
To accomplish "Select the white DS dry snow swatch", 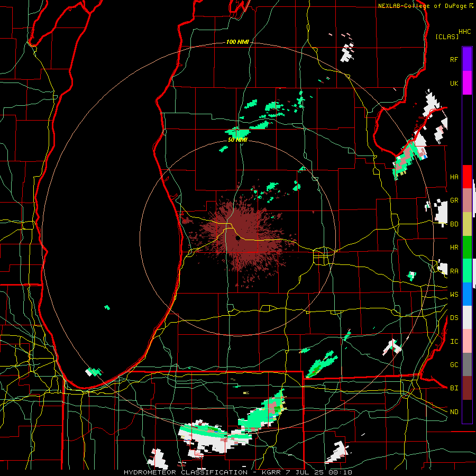I will [467, 317].
